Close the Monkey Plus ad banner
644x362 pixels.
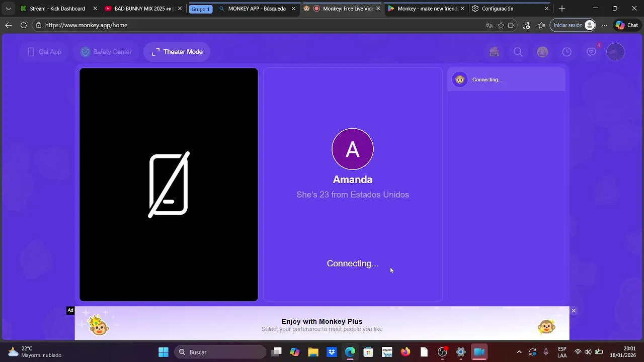(x=574, y=311)
